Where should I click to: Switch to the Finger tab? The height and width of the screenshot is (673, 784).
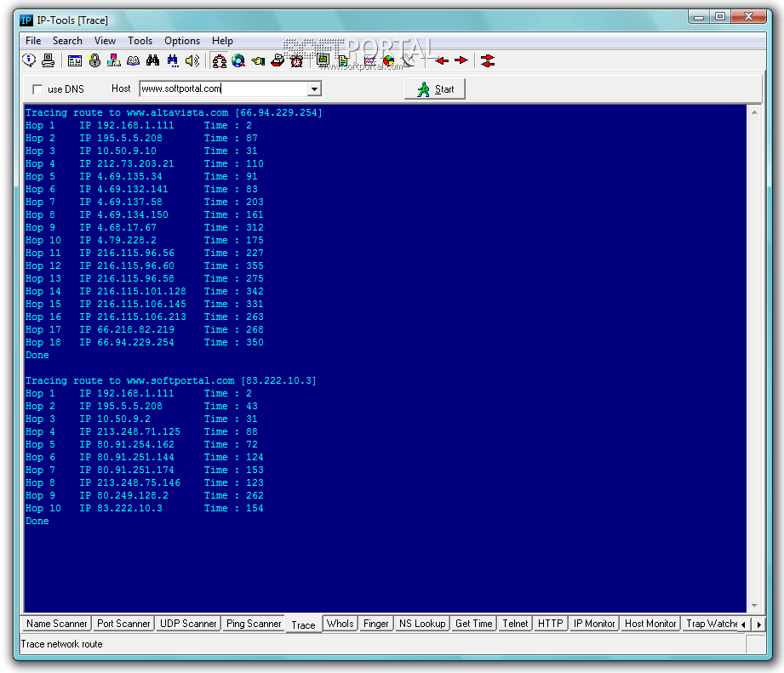(x=375, y=624)
